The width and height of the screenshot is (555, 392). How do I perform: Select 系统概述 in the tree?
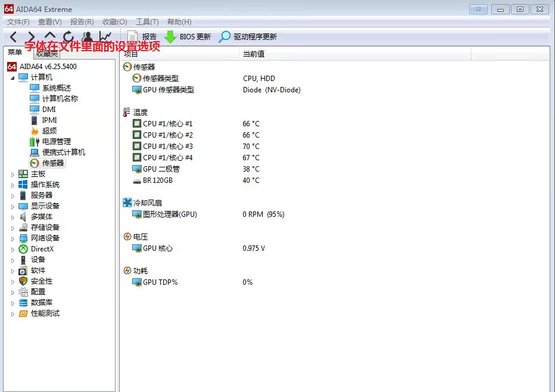(50, 88)
